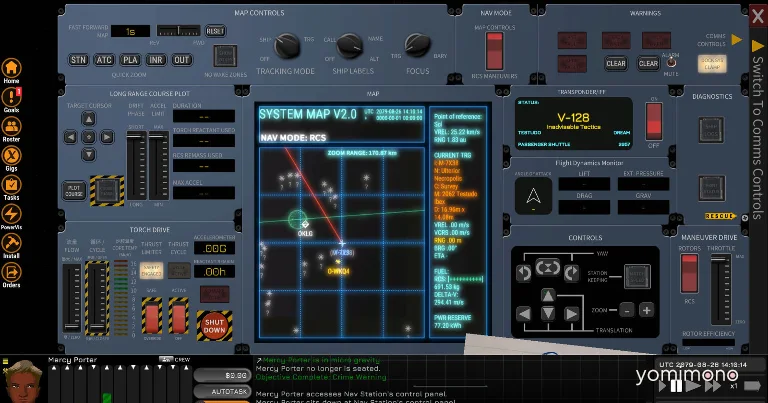Open the Gigs sidebar icon
Viewport: 768px width, 403px height.
pyautogui.click(x=11, y=156)
